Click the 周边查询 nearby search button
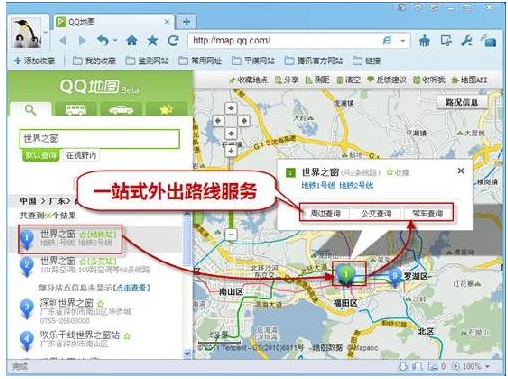 [x=325, y=213]
